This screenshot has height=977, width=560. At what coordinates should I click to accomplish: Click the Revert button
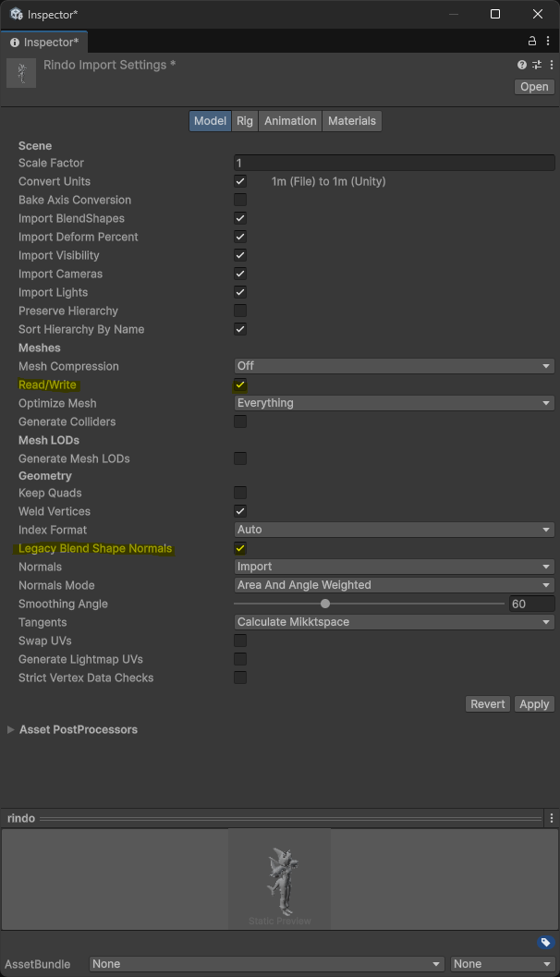[488, 704]
